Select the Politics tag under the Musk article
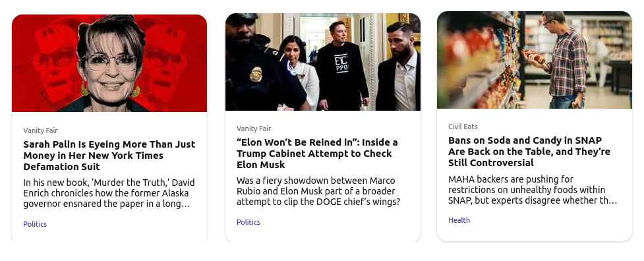 pos(249,222)
